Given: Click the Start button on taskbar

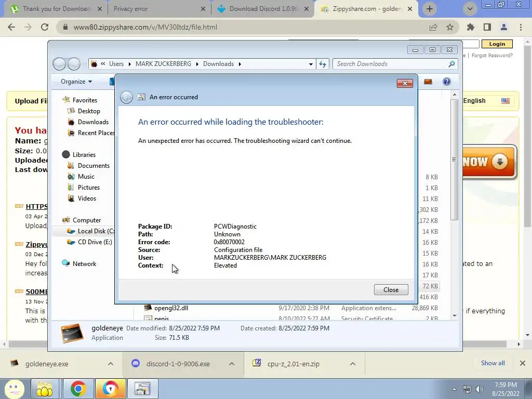Looking at the screenshot, I should [x=14, y=389].
